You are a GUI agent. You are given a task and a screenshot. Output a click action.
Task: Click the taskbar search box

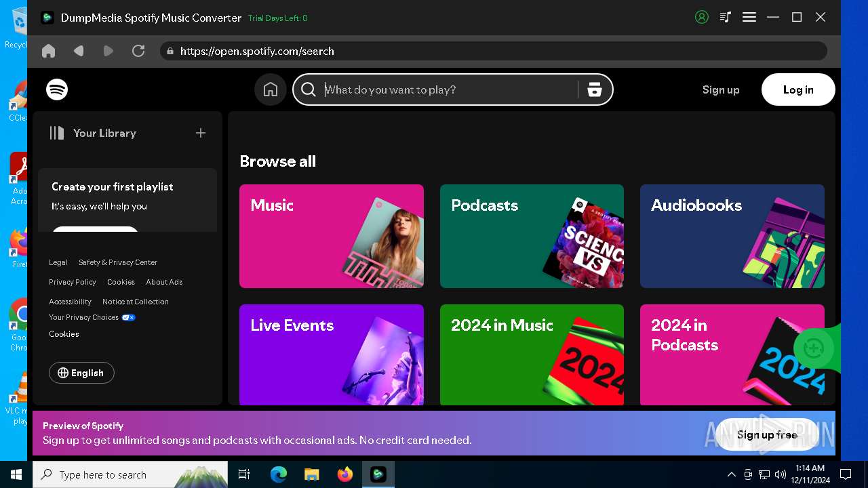(130, 474)
